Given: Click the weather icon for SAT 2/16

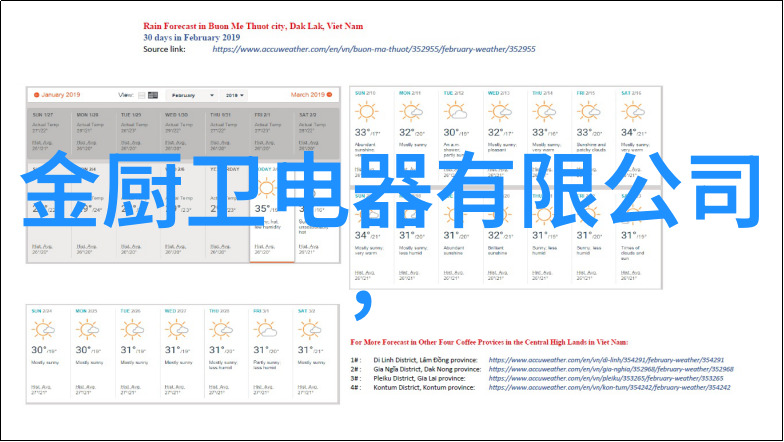Looking at the screenshot, I should click(x=633, y=112).
